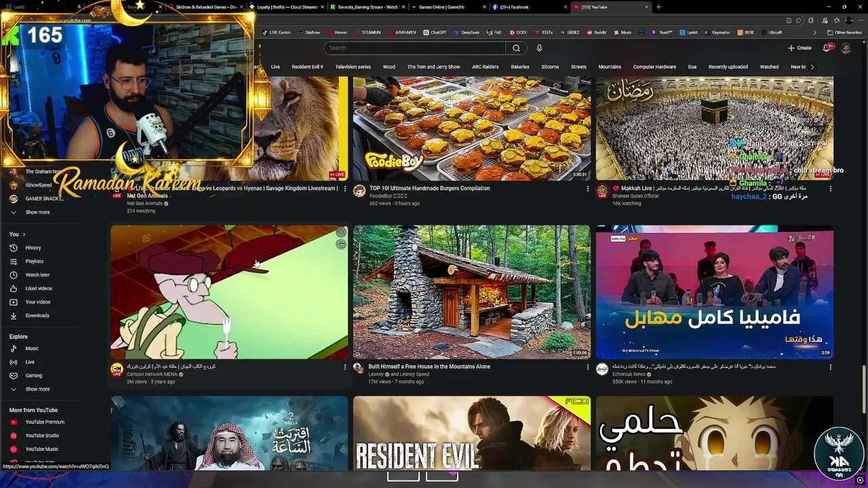
Task: Click Add to queue icon on cartoon thumbnail
Action: (340, 244)
